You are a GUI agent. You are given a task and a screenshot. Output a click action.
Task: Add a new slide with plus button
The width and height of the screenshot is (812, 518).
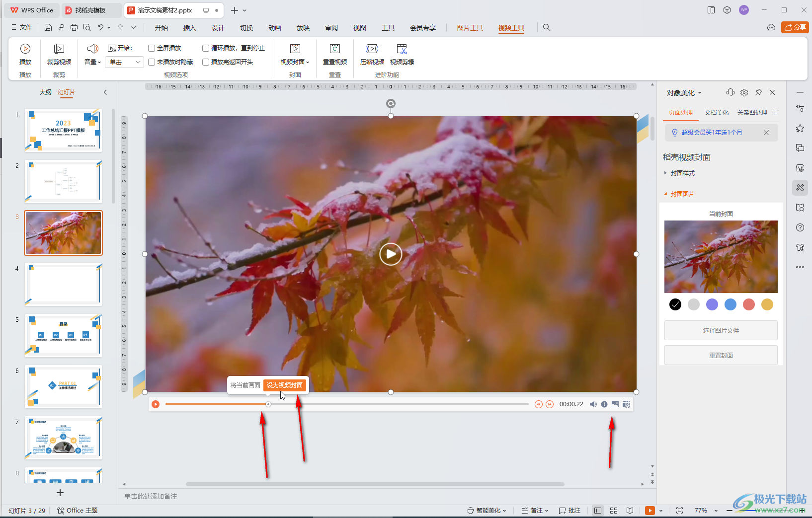60,493
